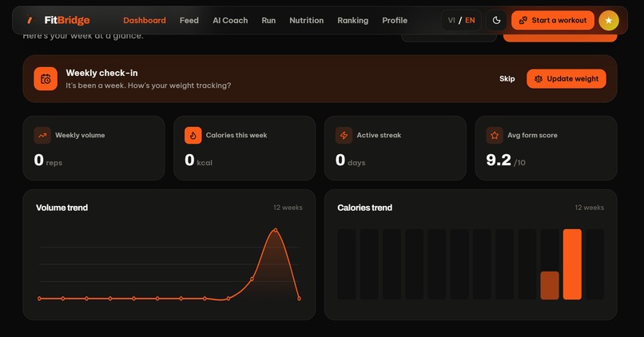Screen dimensions: 644x337
Task: Click the 9.2 form score value
Action: (x=499, y=160)
